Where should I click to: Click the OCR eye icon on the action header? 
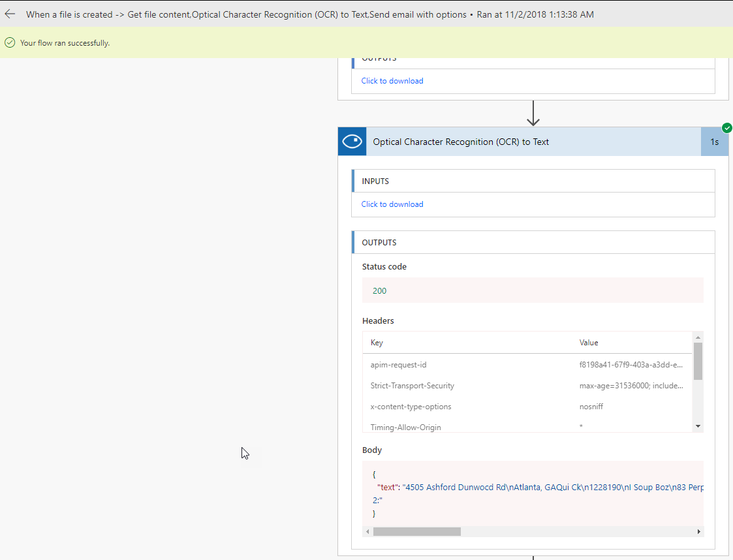[352, 141]
